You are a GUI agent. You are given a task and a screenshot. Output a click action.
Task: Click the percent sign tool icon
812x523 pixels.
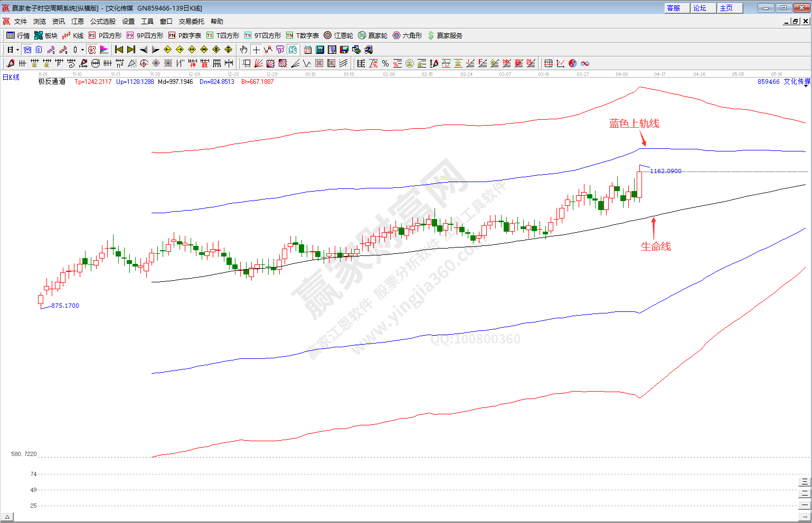(x=385, y=63)
